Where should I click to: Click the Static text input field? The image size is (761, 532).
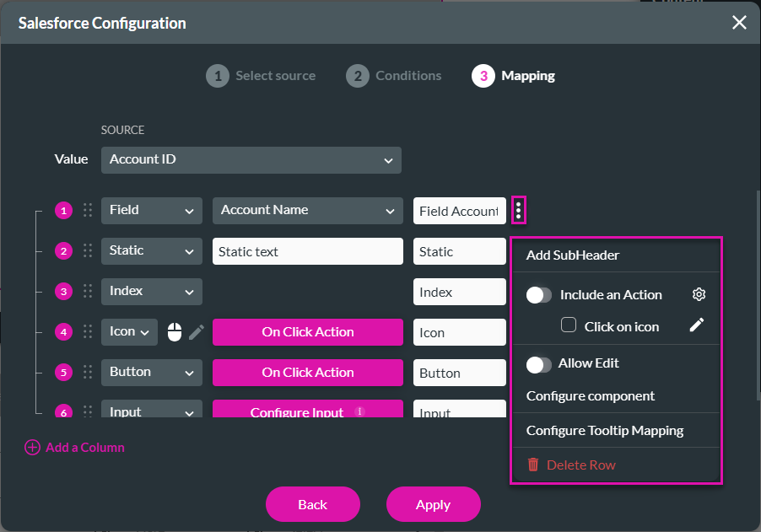307,251
